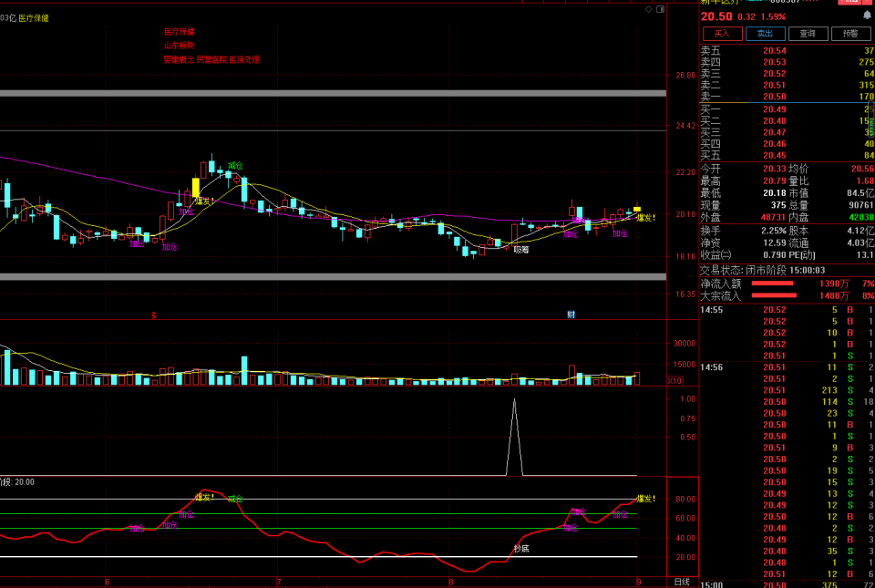Image resolution: width=875 pixels, height=588 pixels.
Task: Click the month 6 marker on the time axis
Action: tap(108, 582)
